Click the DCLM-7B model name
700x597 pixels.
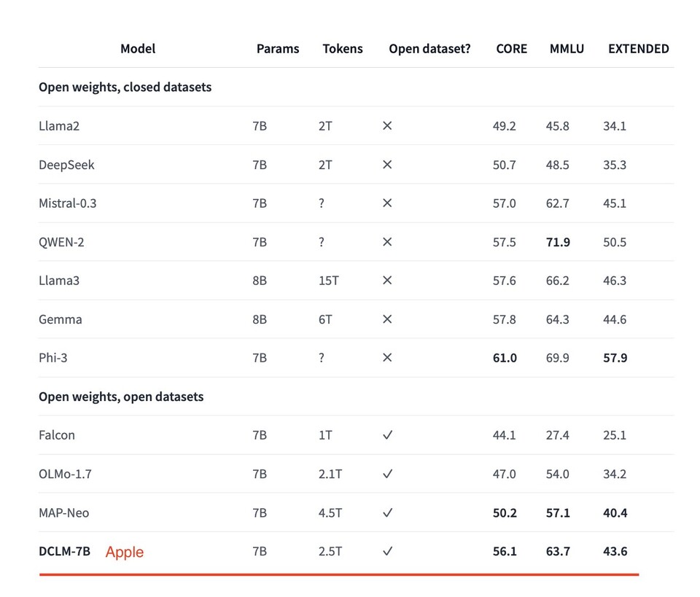click(x=65, y=551)
